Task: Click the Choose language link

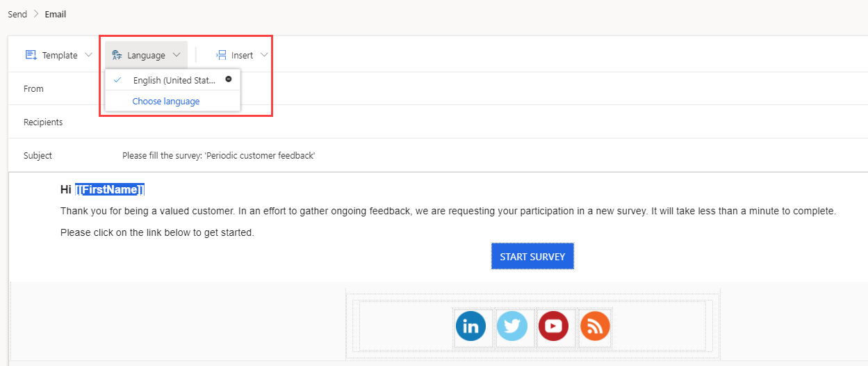Action: pyautogui.click(x=166, y=101)
